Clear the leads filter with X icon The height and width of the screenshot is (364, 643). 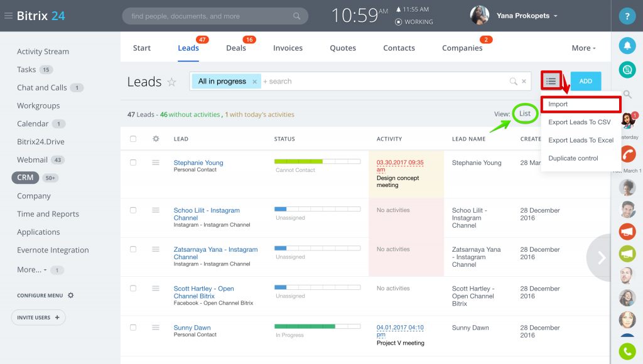(x=524, y=81)
